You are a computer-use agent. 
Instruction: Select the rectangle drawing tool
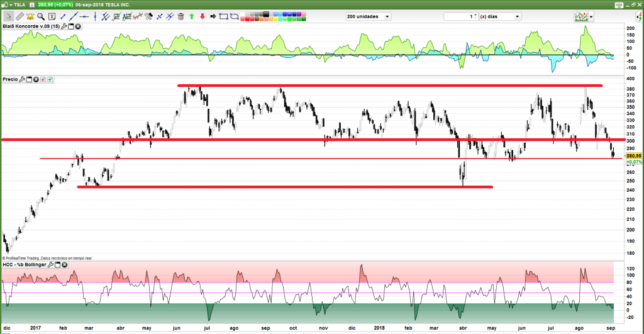(x=223, y=16)
